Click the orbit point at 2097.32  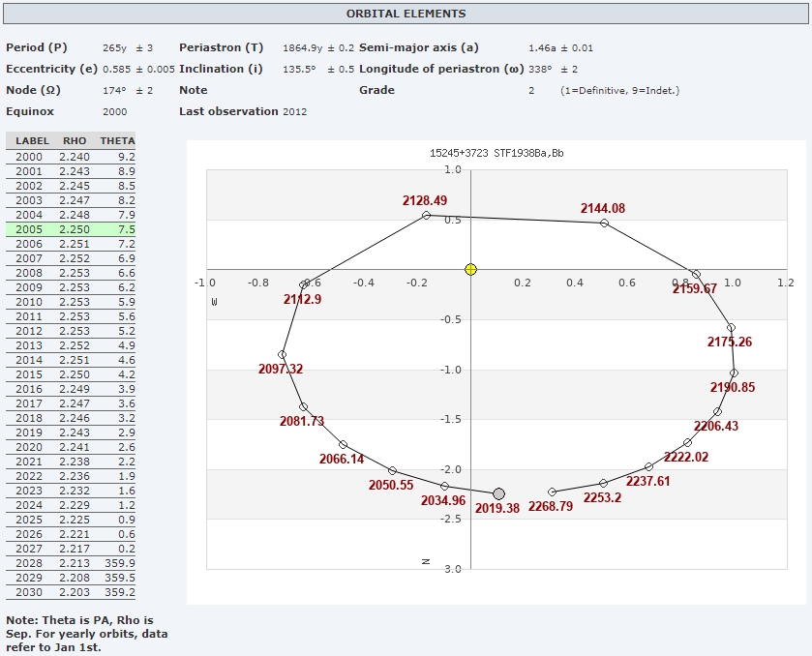282,354
